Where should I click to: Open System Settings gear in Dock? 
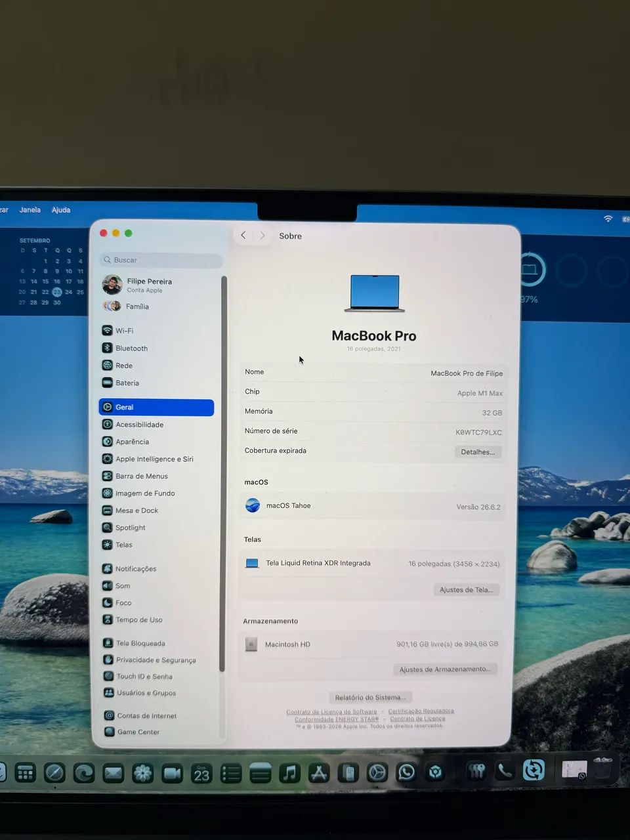pyautogui.click(x=377, y=772)
